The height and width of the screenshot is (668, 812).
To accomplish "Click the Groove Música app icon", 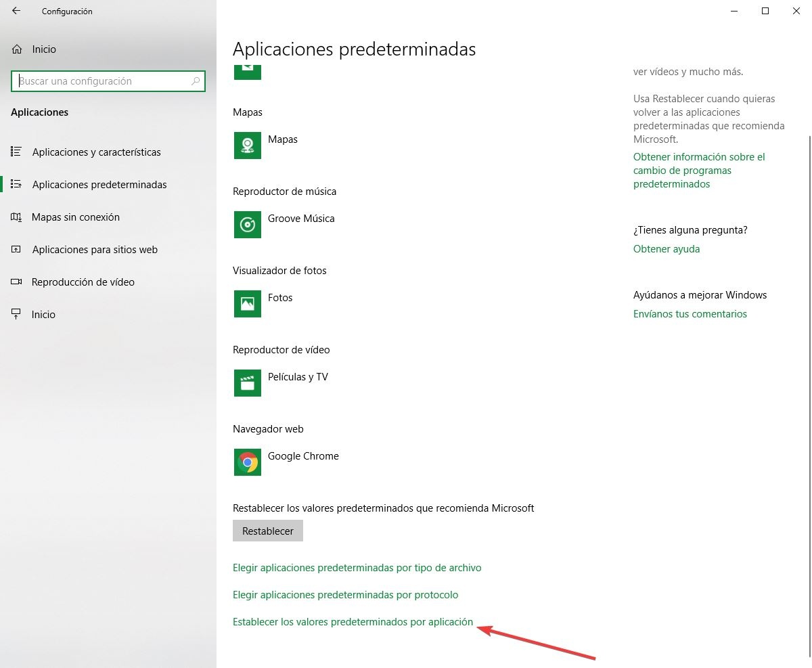I will point(248,224).
